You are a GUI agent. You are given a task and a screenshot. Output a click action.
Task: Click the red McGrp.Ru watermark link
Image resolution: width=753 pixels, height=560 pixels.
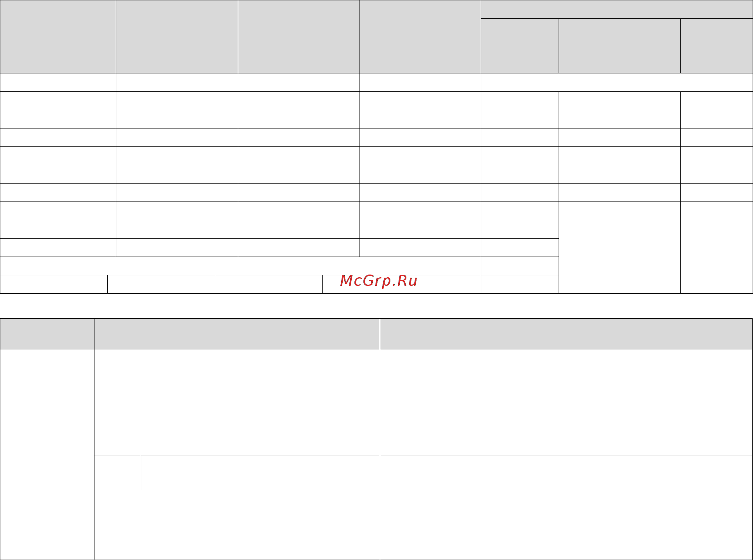[379, 281]
